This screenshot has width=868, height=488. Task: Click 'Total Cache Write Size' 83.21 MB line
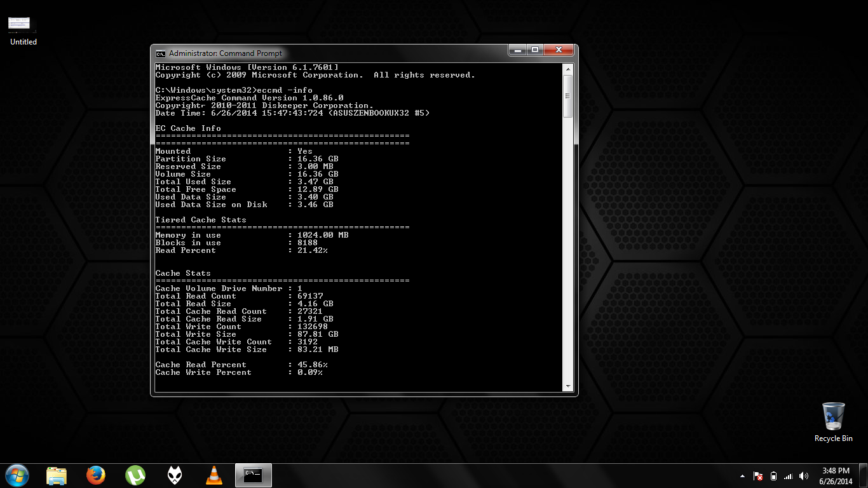(x=247, y=349)
